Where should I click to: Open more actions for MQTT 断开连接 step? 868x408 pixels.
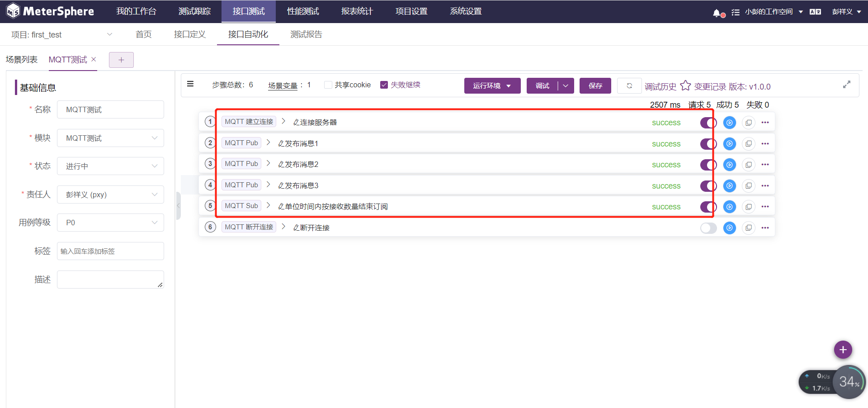point(765,228)
